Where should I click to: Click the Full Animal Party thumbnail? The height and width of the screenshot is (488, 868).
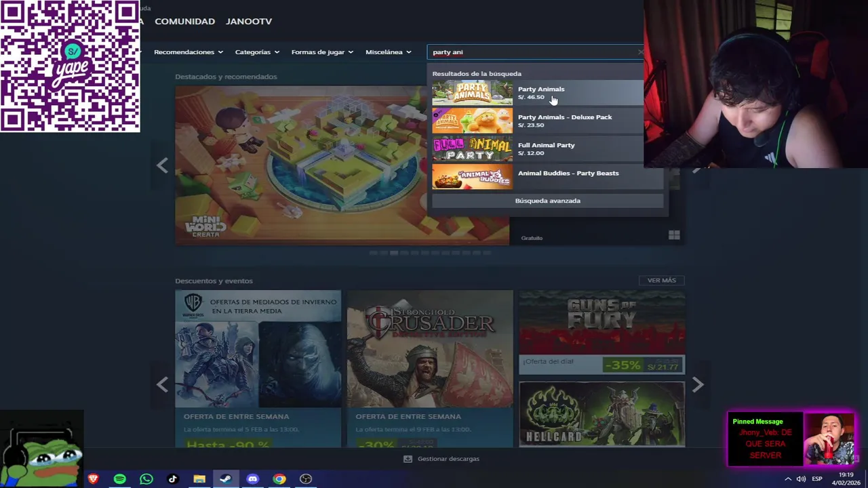coord(473,148)
